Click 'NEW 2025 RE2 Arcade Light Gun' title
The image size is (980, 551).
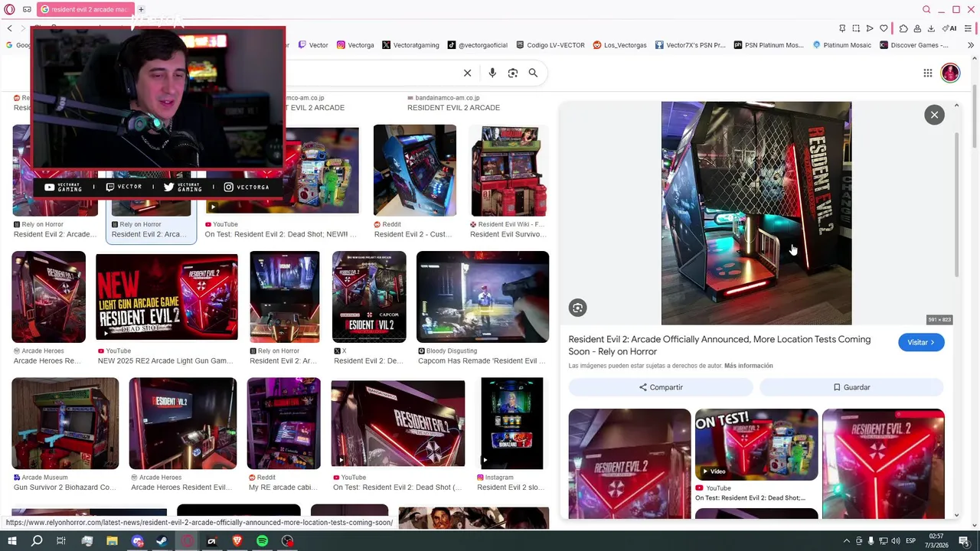click(165, 361)
